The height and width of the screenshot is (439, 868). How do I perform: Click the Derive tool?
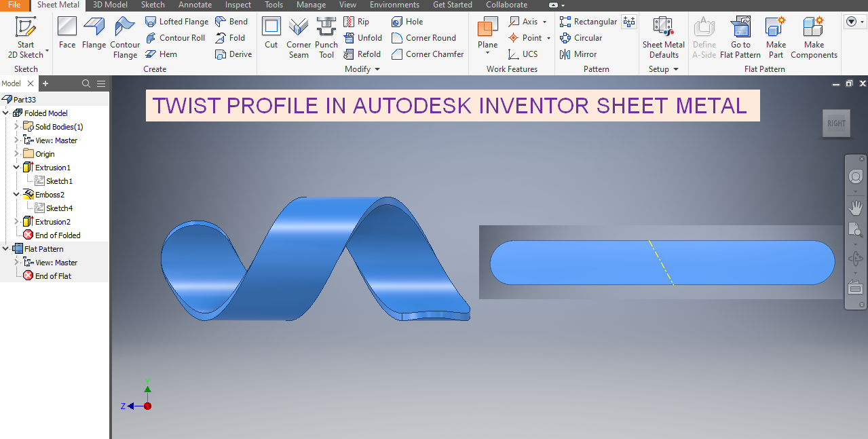point(233,54)
